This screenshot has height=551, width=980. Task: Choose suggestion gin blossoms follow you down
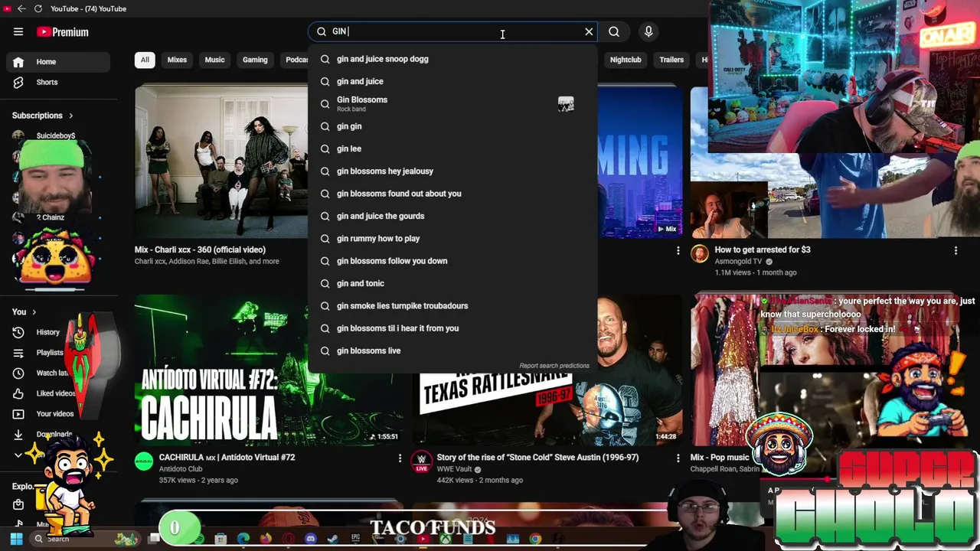(452, 261)
